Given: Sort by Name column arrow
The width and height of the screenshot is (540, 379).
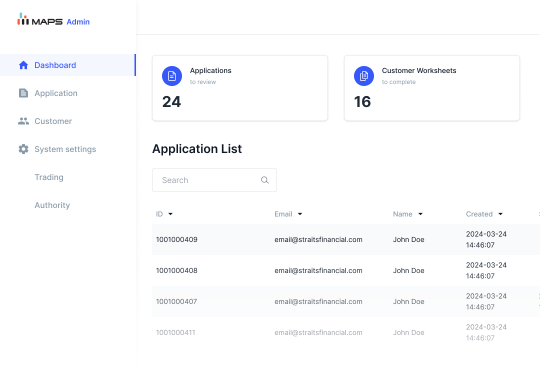Looking at the screenshot, I should tap(420, 214).
